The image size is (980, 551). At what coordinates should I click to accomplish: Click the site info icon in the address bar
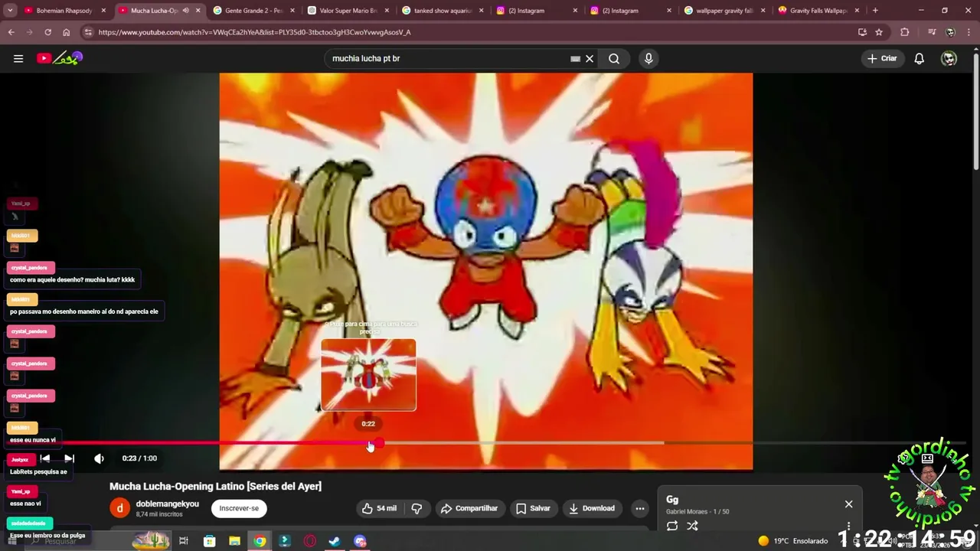click(x=88, y=32)
